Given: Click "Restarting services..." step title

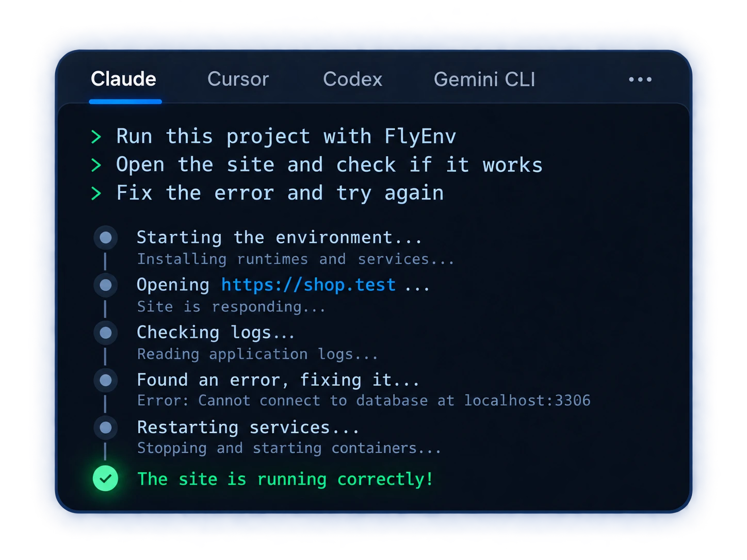Looking at the screenshot, I should point(248,427).
